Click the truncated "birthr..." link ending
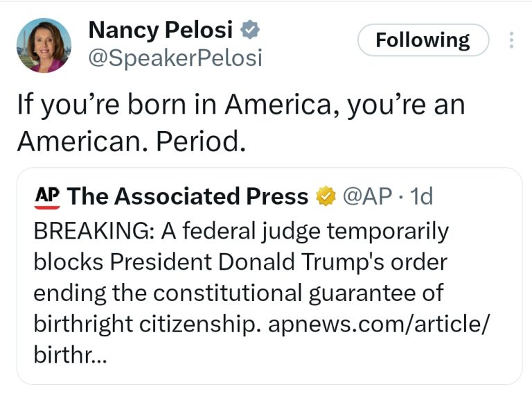 click(69, 355)
